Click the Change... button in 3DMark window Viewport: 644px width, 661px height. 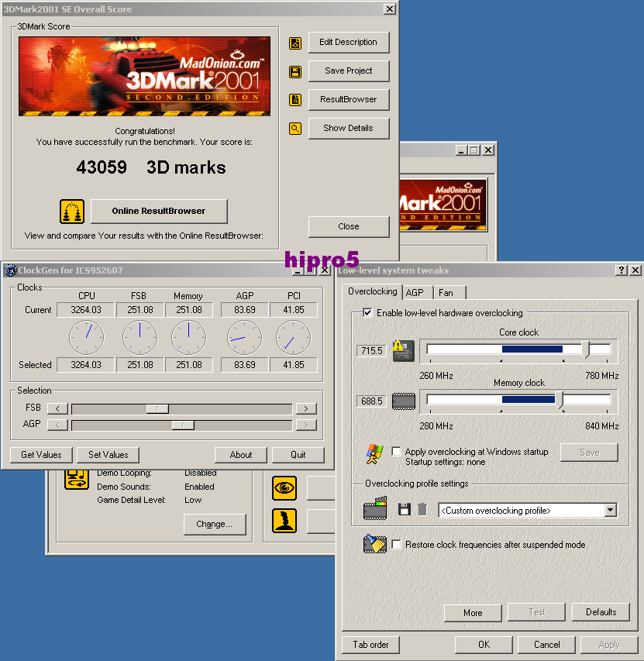click(x=215, y=524)
